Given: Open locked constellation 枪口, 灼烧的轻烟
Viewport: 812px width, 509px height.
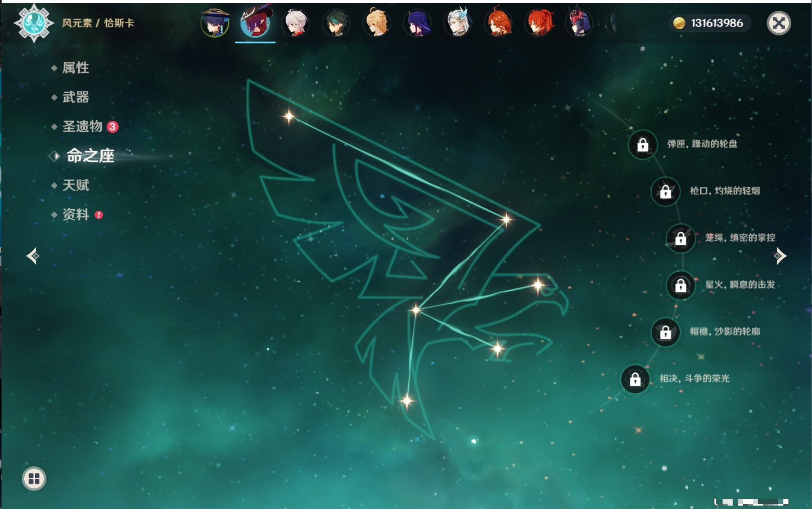Looking at the screenshot, I should click(x=666, y=191).
